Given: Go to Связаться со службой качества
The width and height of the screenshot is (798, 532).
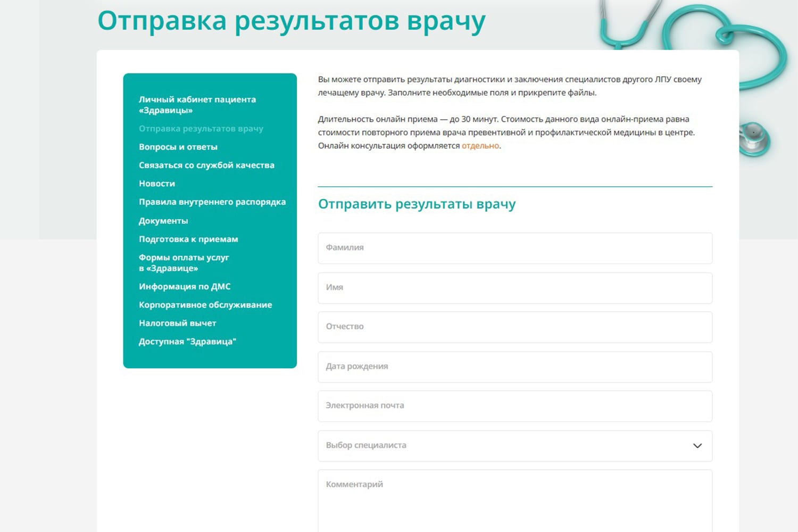Looking at the screenshot, I should click(x=206, y=165).
